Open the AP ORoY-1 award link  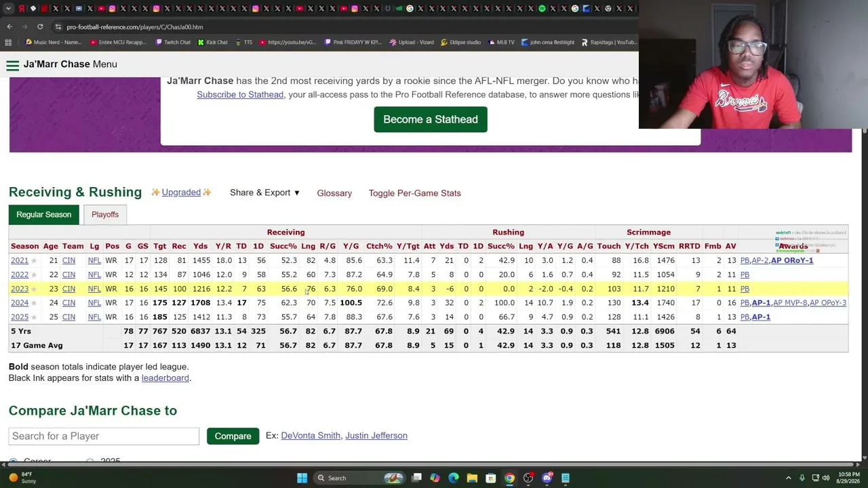click(x=792, y=260)
